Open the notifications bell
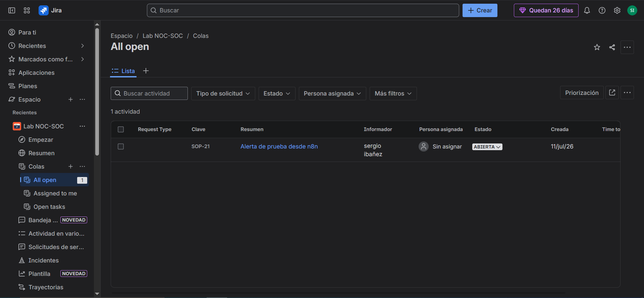The image size is (644, 298). tap(587, 10)
